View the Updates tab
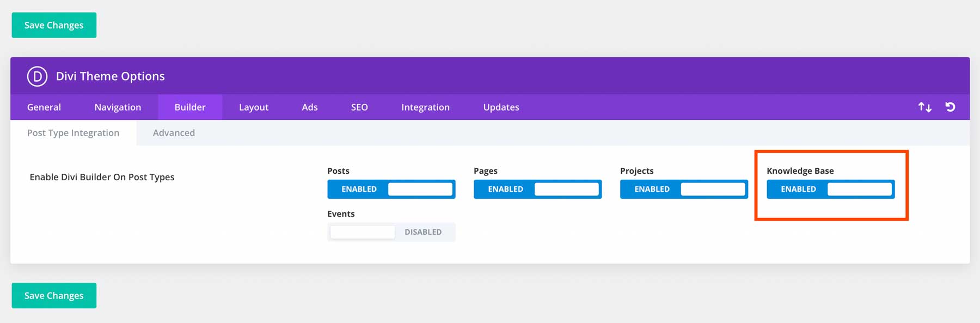 coord(501,107)
